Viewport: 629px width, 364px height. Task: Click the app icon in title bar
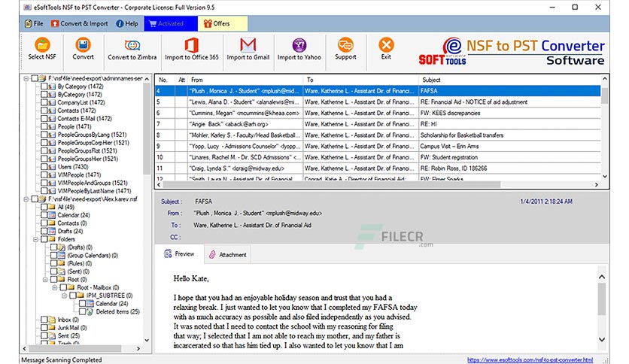click(x=26, y=8)
